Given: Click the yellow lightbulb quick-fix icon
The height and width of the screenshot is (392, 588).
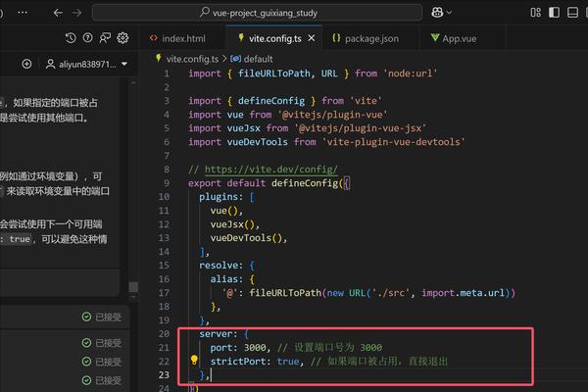Looking at the screenshot, I should 194,361.
